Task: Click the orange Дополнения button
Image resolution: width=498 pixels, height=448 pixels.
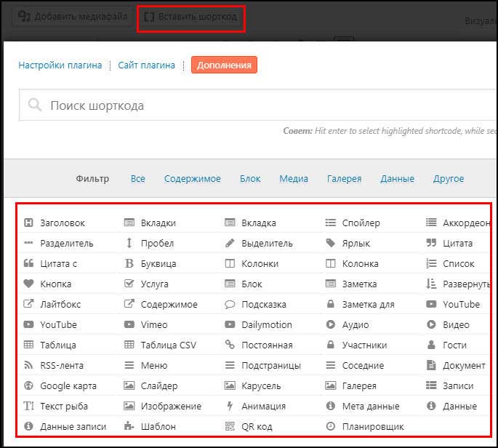Action: (x=224, y=65)
